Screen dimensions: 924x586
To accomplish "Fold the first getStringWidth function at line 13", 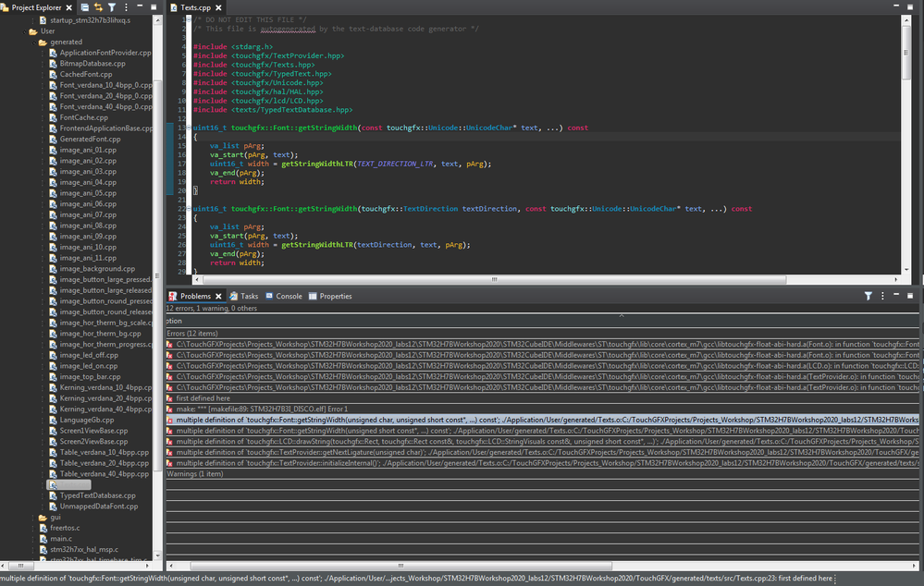I will point(189,128).
